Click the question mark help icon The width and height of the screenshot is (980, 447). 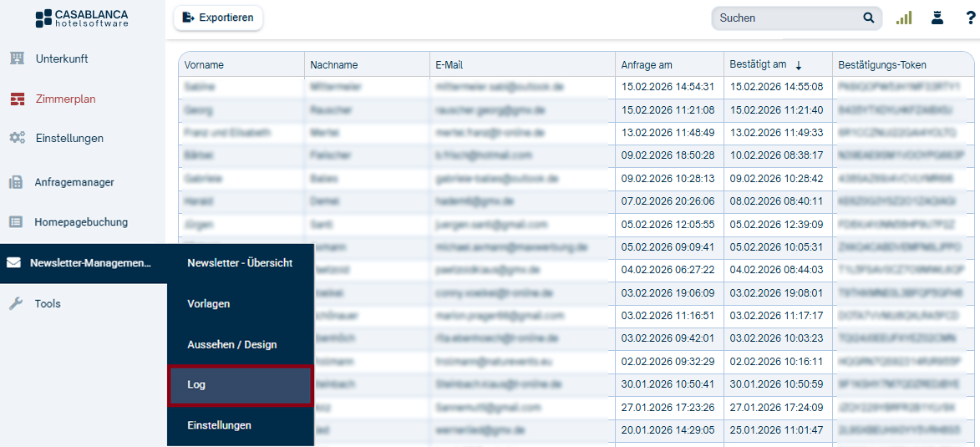[969, 18]
